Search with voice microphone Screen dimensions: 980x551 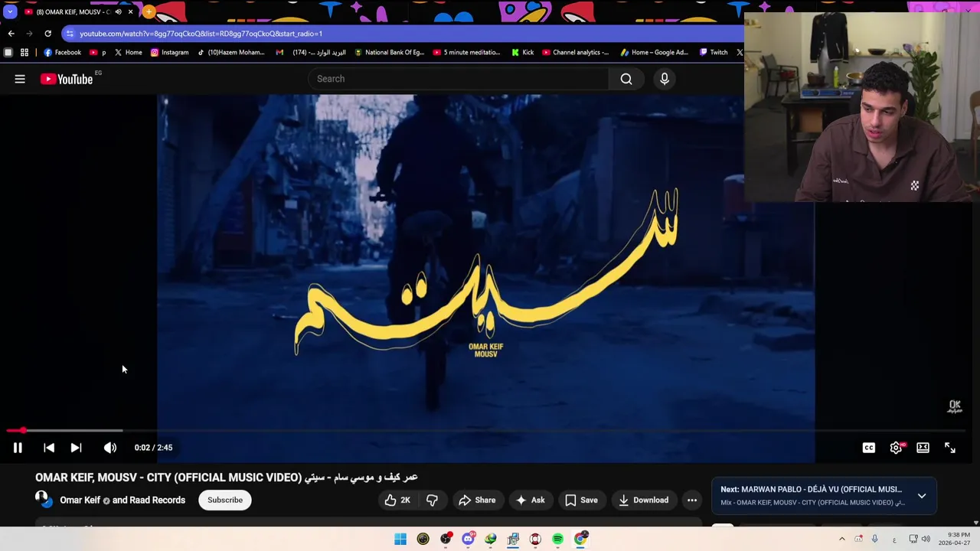click(x=665, y=79)
